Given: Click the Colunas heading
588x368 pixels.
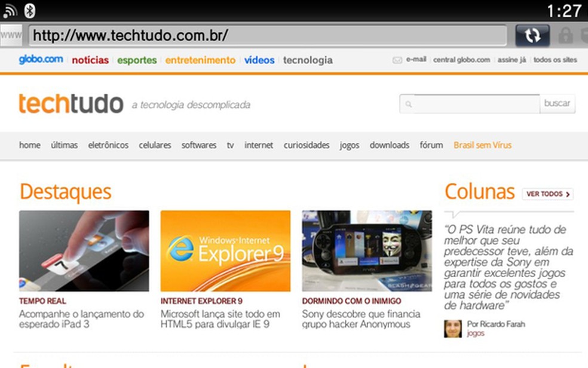Looking at the screenshot, I should point(479,192).
